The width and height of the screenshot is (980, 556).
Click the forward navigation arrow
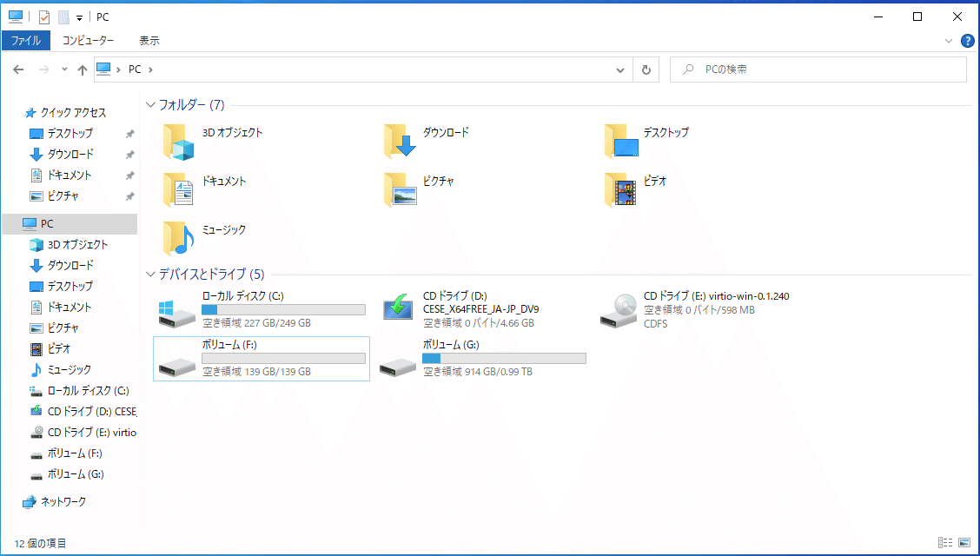(x=43, y=69)
